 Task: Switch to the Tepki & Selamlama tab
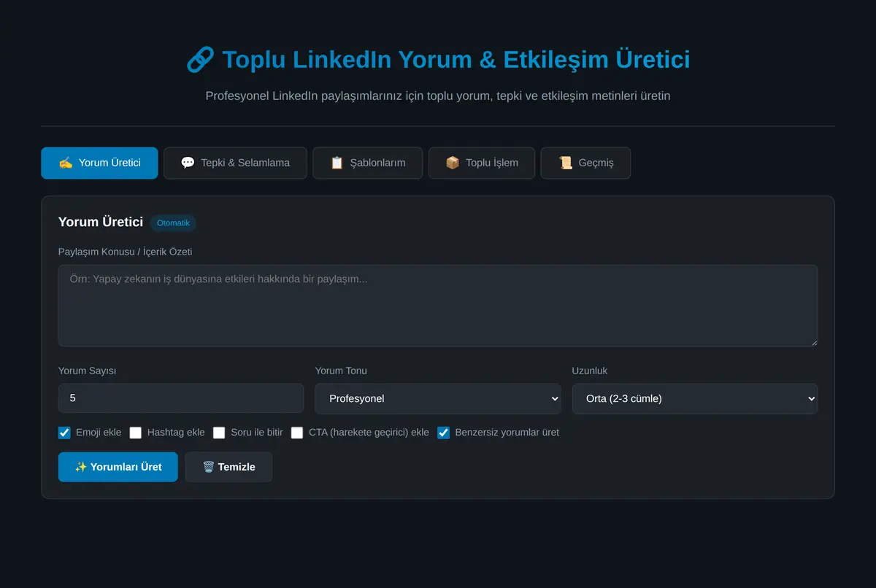pos(235,163)
